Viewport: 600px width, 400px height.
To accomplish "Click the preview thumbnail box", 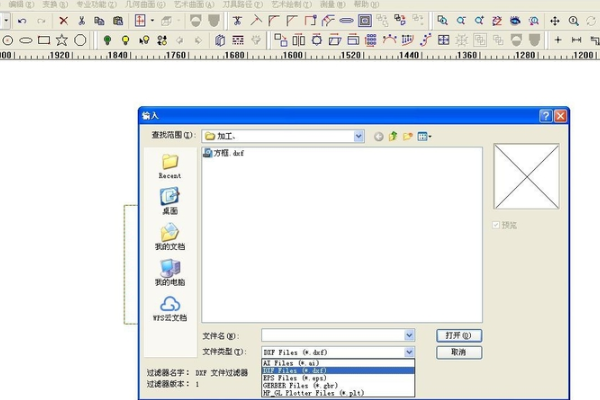I will click(527, 176).
